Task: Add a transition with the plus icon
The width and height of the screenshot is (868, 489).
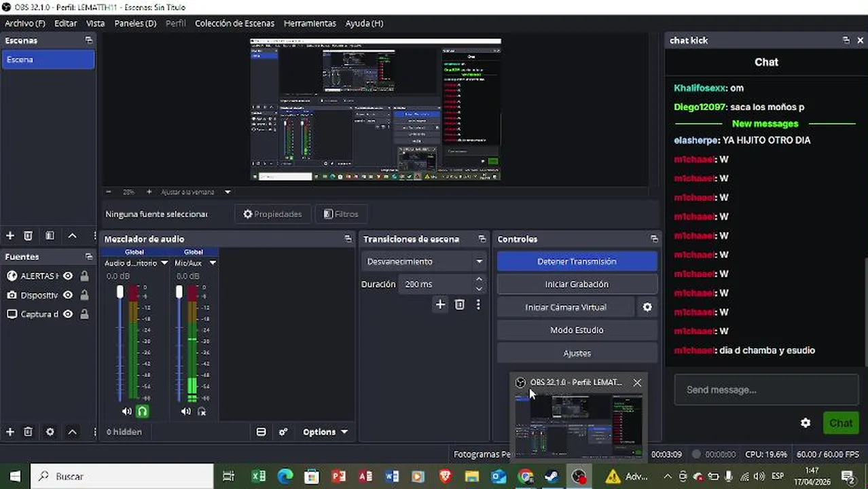Action: (440, 304)
